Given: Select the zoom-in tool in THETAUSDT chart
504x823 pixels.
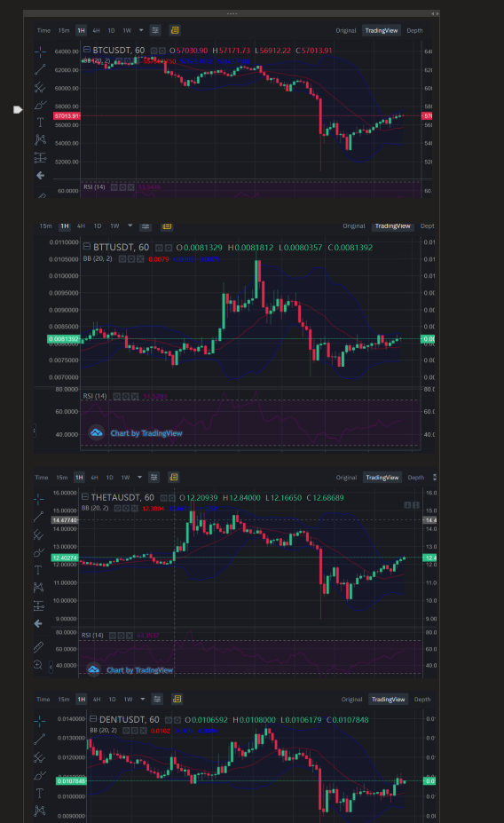Looking at the screenshot, I should click(38, 665).
